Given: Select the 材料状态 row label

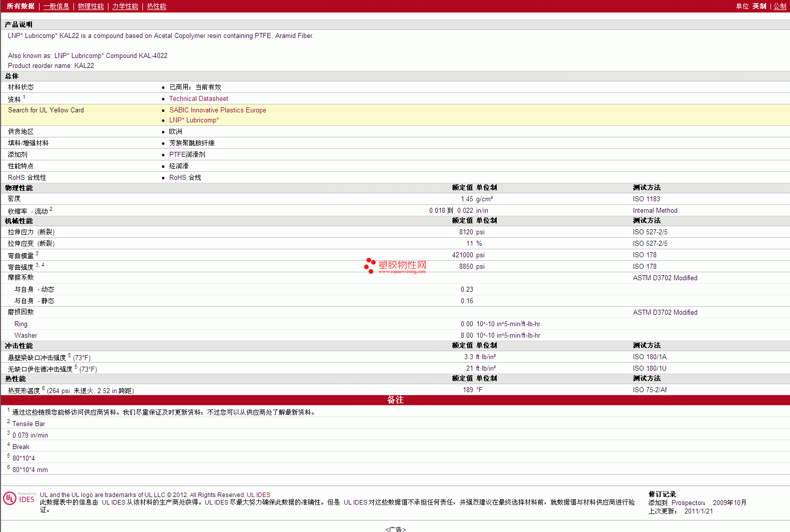Looking at the screenshot, I should coord(20,87).
